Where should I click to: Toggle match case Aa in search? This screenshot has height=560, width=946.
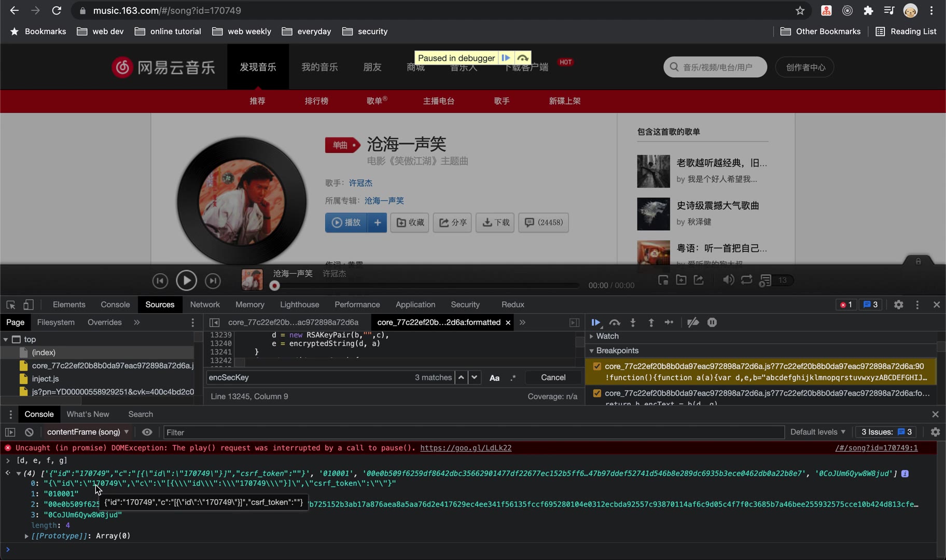point(494,378)
